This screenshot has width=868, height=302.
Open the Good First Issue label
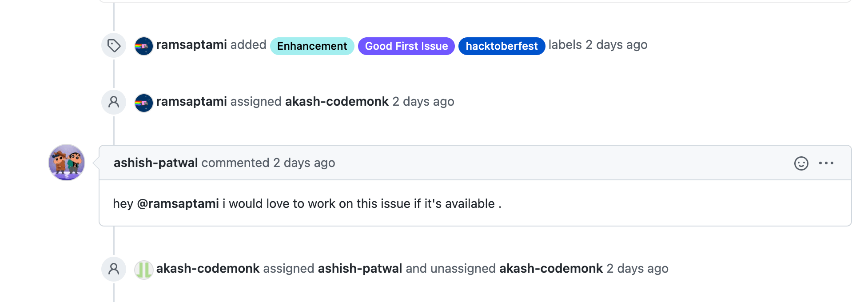[406, 46]
